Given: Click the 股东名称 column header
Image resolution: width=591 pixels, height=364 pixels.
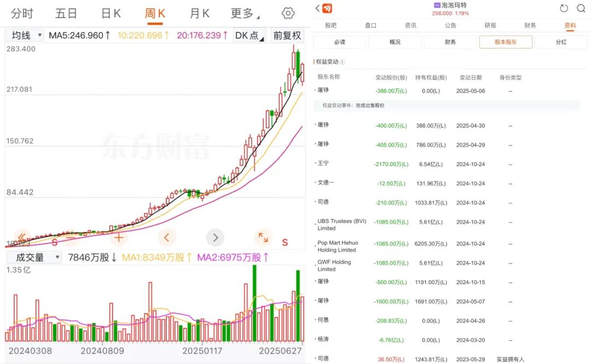Looking at the screenshot, I should tap(328, 77).
